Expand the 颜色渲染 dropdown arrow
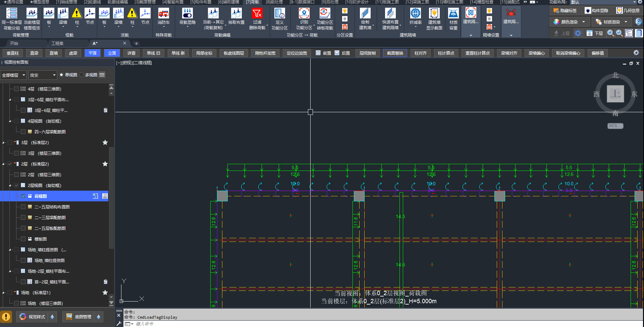 [584, 22]
